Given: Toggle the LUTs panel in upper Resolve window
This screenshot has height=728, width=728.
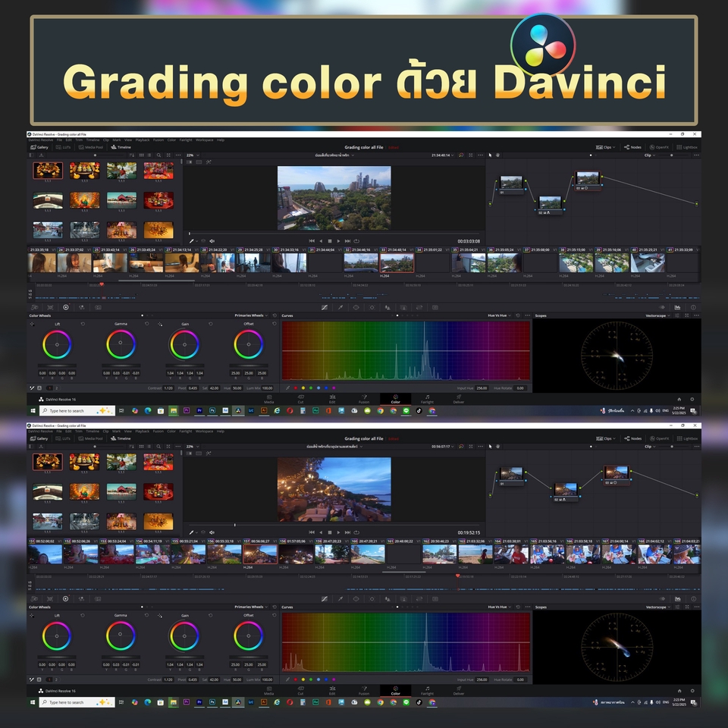Looking at the screenshot, I should click(x=63, y=147).
